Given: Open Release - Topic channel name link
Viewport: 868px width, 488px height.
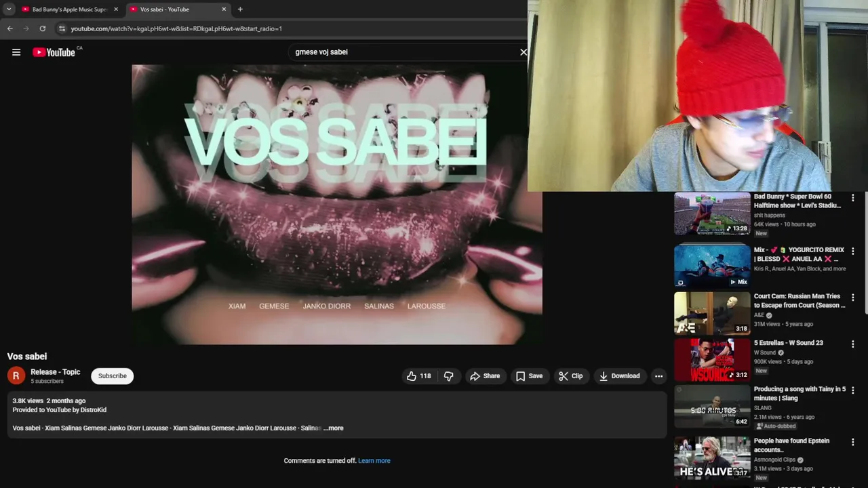Looking at the screenshot, I should (56, 372).
